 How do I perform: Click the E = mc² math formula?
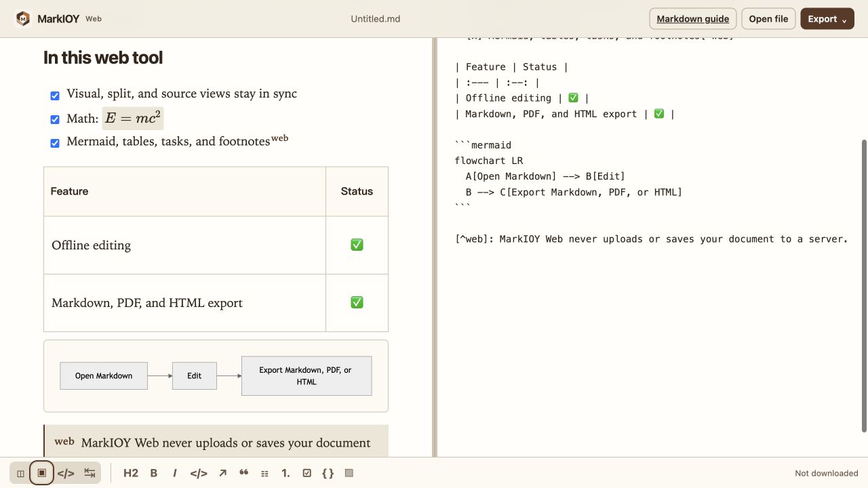(133, 118)
